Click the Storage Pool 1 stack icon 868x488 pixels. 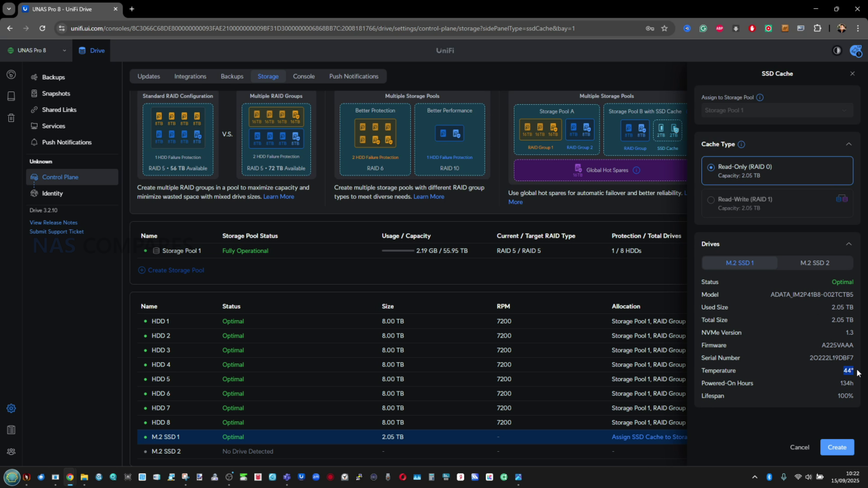click(156, 251)
